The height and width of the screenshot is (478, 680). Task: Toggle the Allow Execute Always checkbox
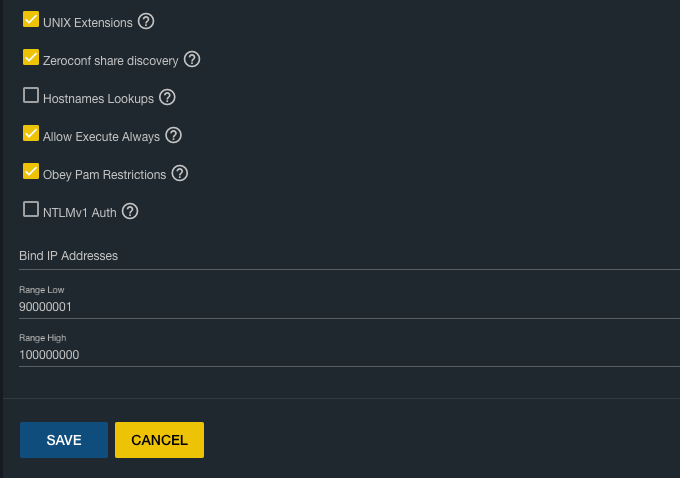tap(31, 134)
